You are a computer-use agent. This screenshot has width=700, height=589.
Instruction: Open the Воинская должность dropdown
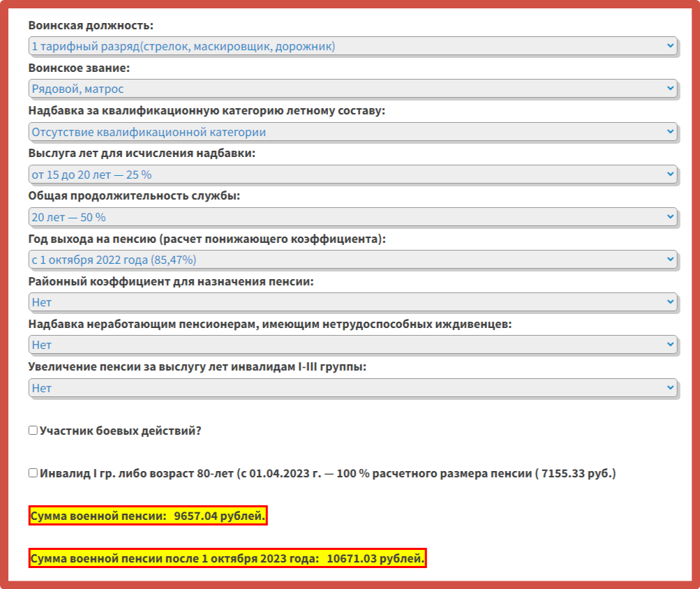(352, 46)
